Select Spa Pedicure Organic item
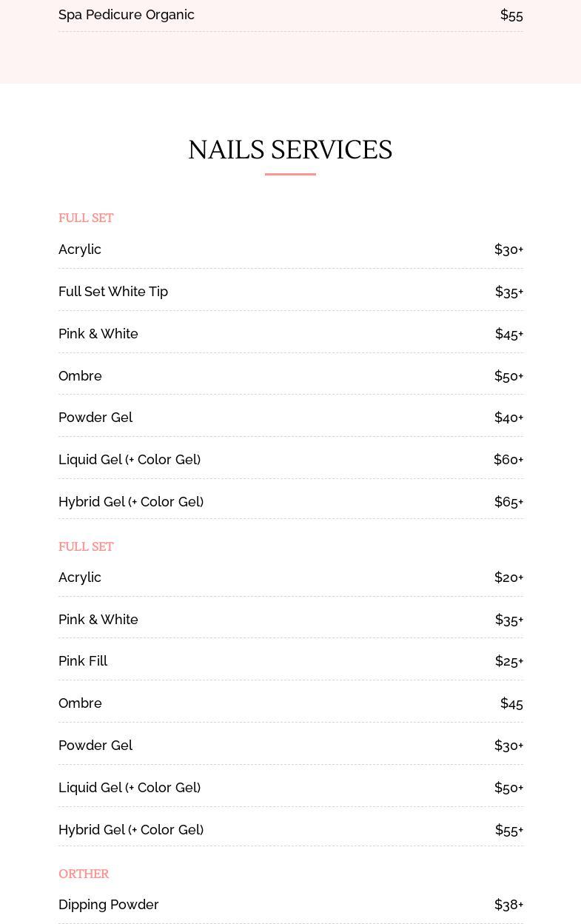The width and height of the screenshot is (581, 924). 127,15
